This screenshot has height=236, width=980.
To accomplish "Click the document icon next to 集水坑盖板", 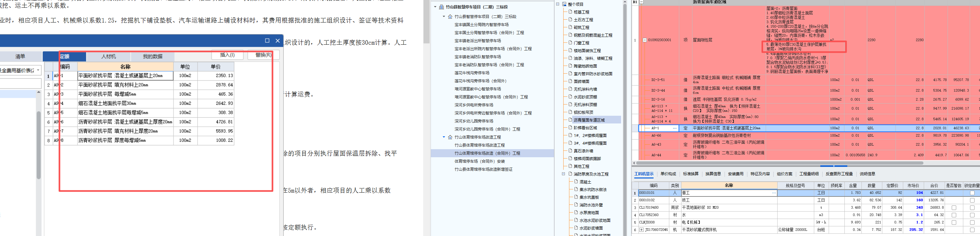I will 576,197.
